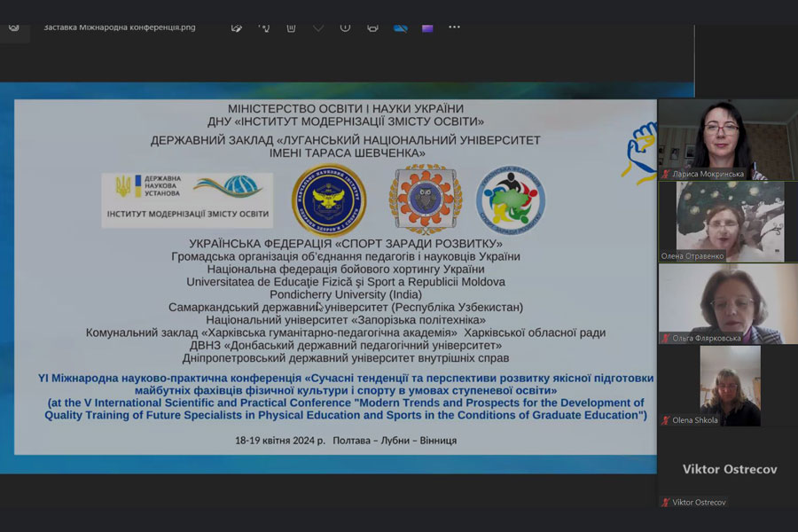
Task: Open the Edit image tool in Photos toolbar
Action: tap(237, 28)
